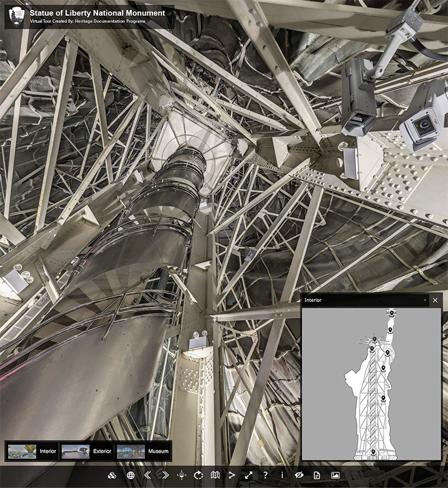The image size is (448, 488).
Task: Go to previous panorama with double-left chevrons
Action: tap(147, 475)
